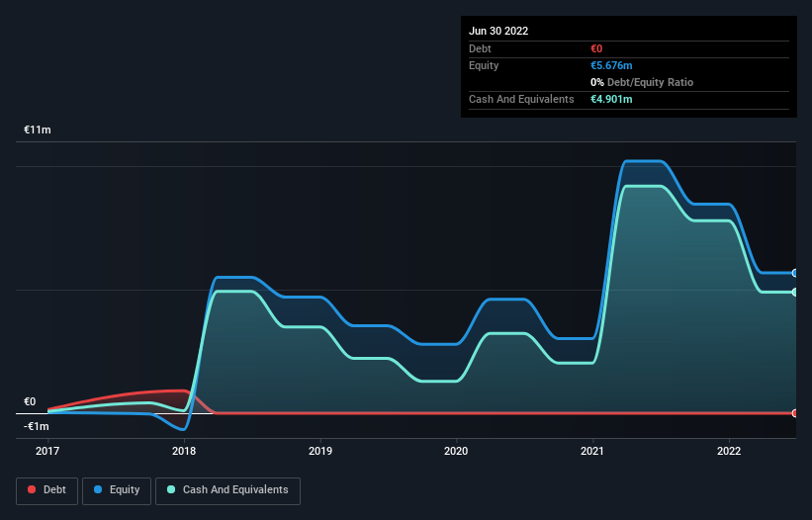Click the -€1m y-axis label
The image size is (812, 520).
pyautogui.click(x=37, y=426)
